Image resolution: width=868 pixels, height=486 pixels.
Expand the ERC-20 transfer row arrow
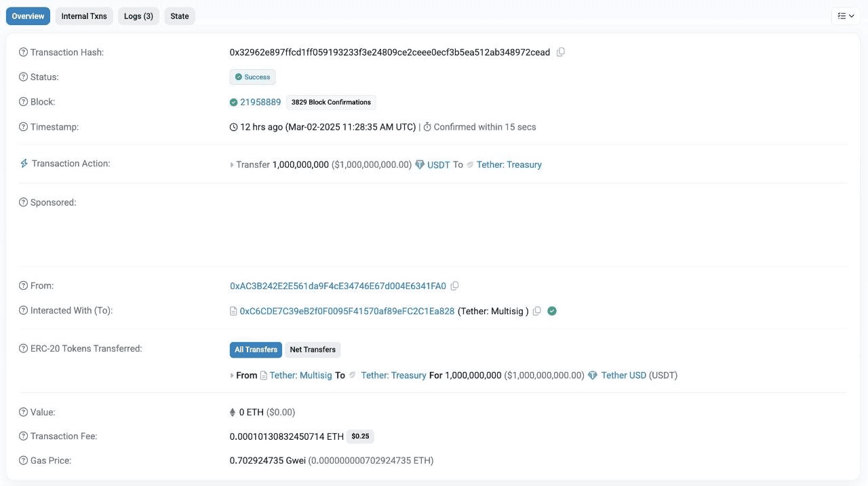pyautogui.click(x=232, y=375)
